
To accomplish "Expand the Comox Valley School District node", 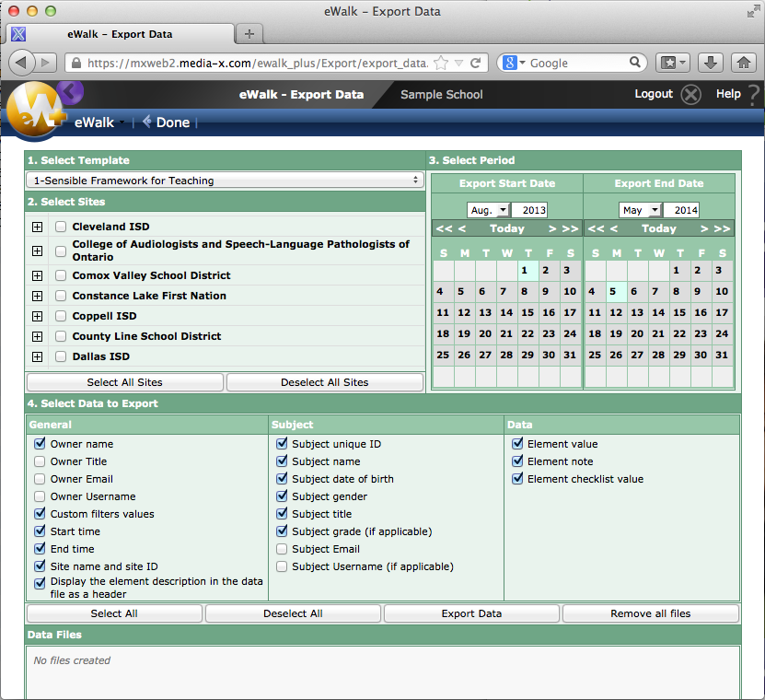I will point(37,275).
